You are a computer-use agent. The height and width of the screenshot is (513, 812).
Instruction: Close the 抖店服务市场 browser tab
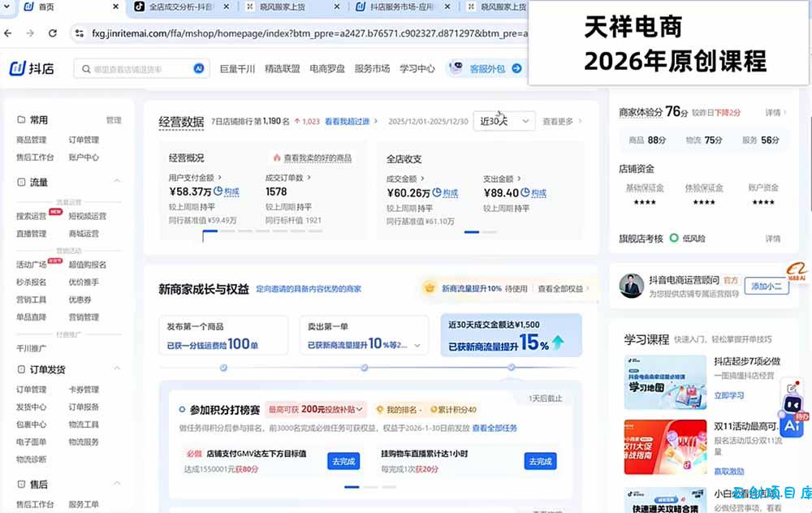tap(447, 6)
